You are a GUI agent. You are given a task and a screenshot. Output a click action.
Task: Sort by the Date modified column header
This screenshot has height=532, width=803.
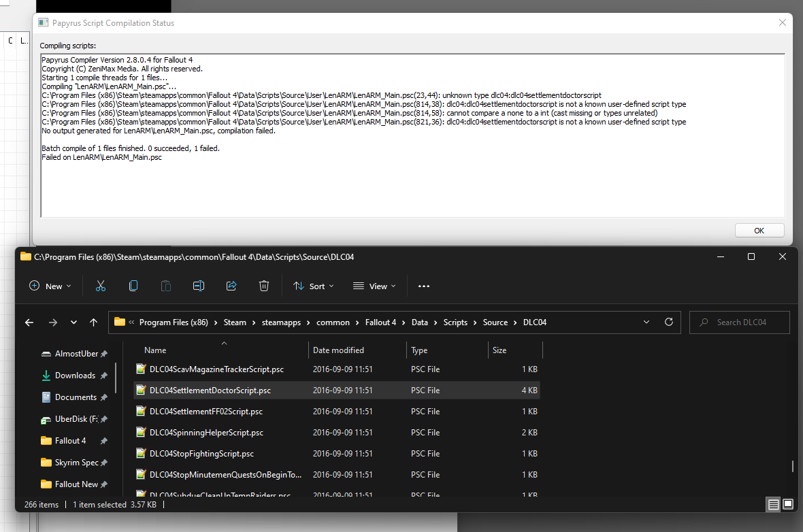click(x=338, y=350)
